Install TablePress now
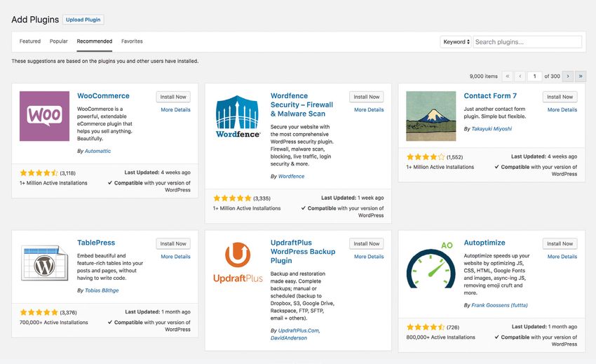The height and width of the screenshot is (364, 596). [x=173, y=244]
